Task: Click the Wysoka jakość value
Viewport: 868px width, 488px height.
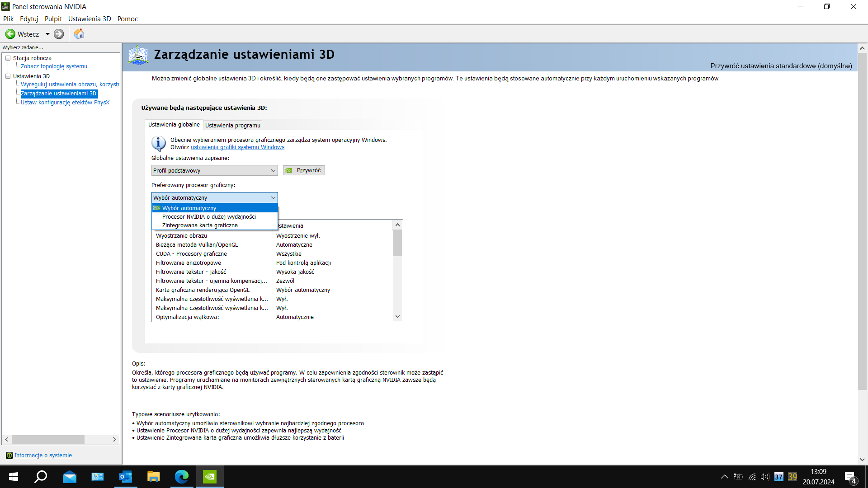Action: (x=295, y=272)
